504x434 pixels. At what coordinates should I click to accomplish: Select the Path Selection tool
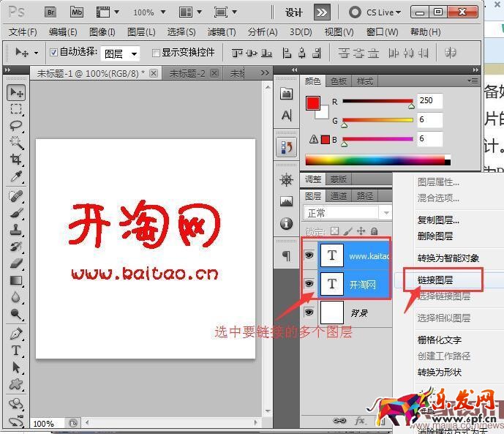tap(16, 367)
